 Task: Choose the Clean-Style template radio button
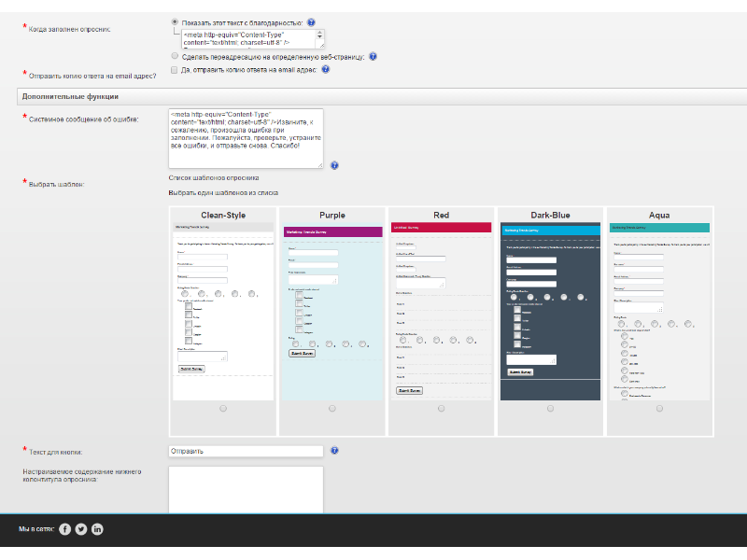[x=223, y=409]
